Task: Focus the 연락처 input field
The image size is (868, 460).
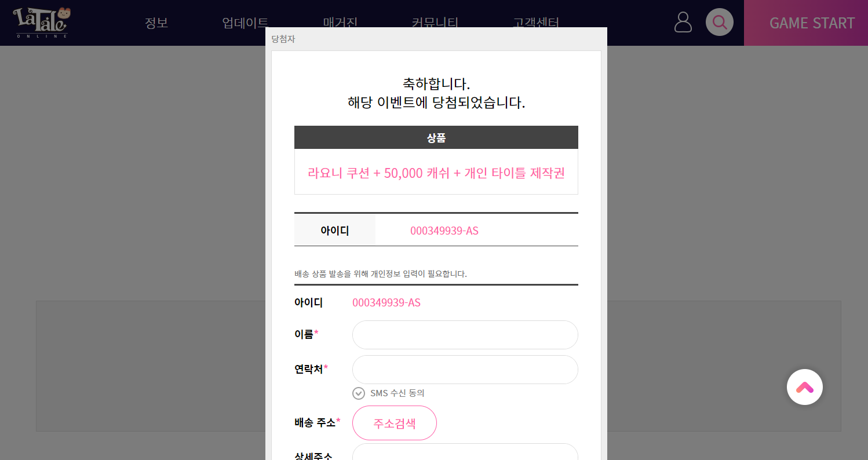Action: pos(465,370)
